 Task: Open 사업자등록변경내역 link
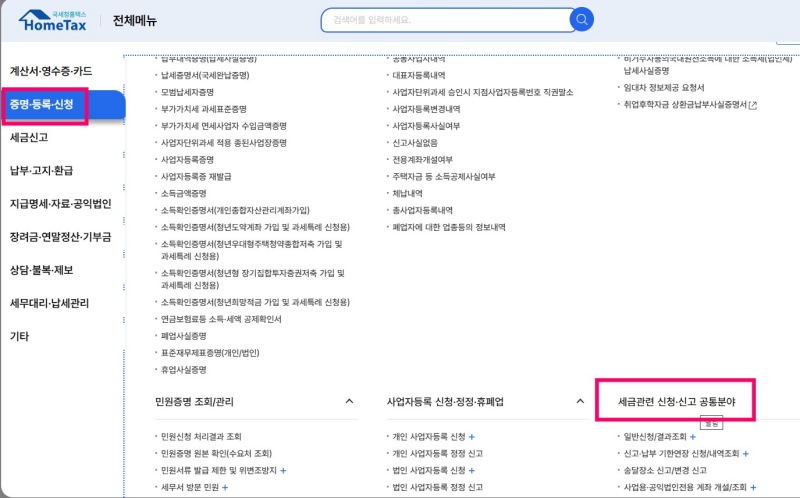point(426,109)
